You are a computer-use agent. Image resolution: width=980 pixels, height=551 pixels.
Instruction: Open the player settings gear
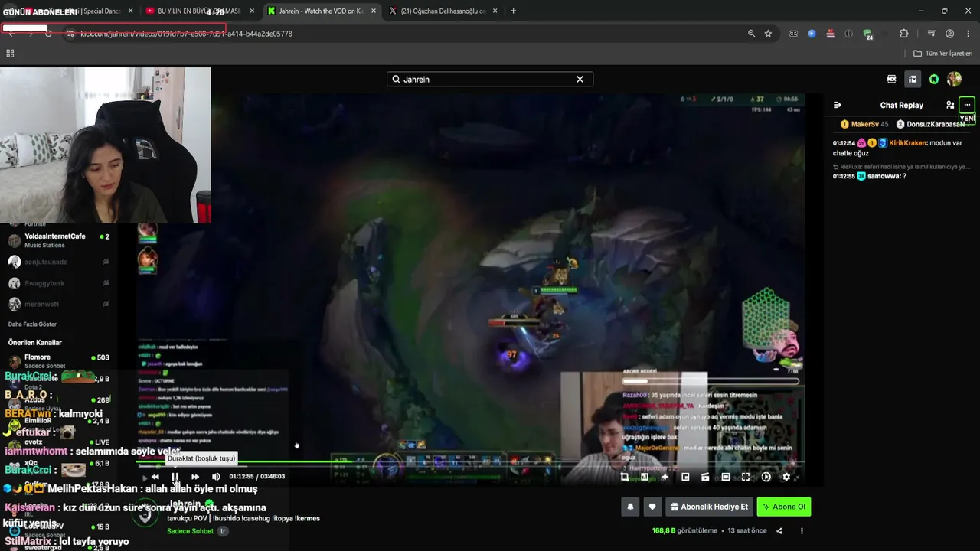[x=786, y=477]
